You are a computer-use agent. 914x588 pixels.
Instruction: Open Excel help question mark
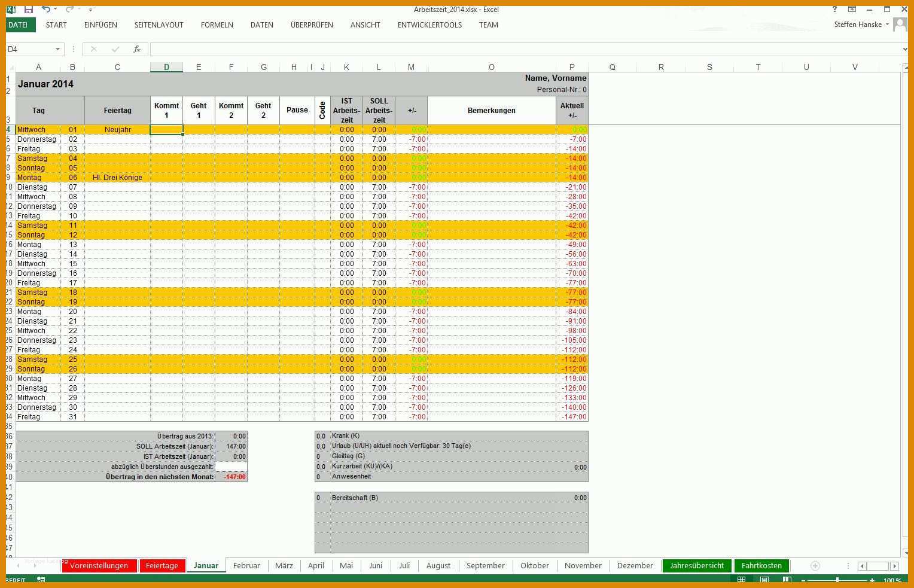coord(834,9)
